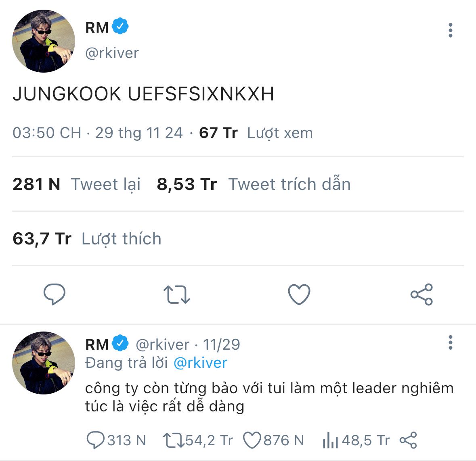
Task: Open more options on reply tweet
Action: 450,343
